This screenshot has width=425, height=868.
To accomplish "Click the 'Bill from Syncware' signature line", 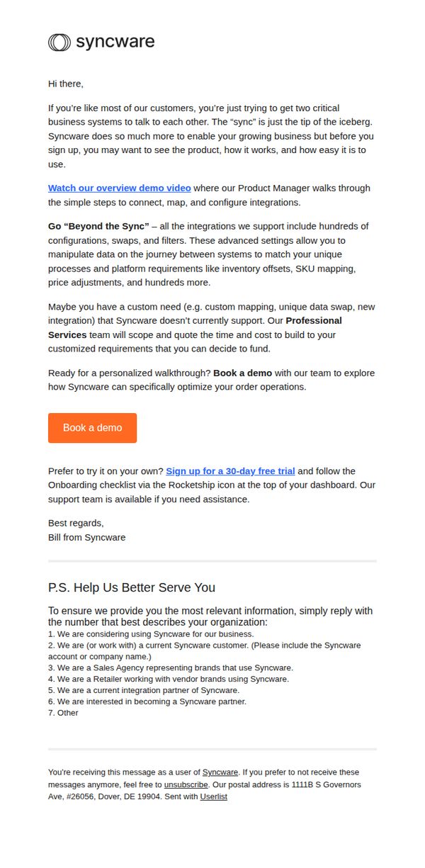I will coord(87,537).
